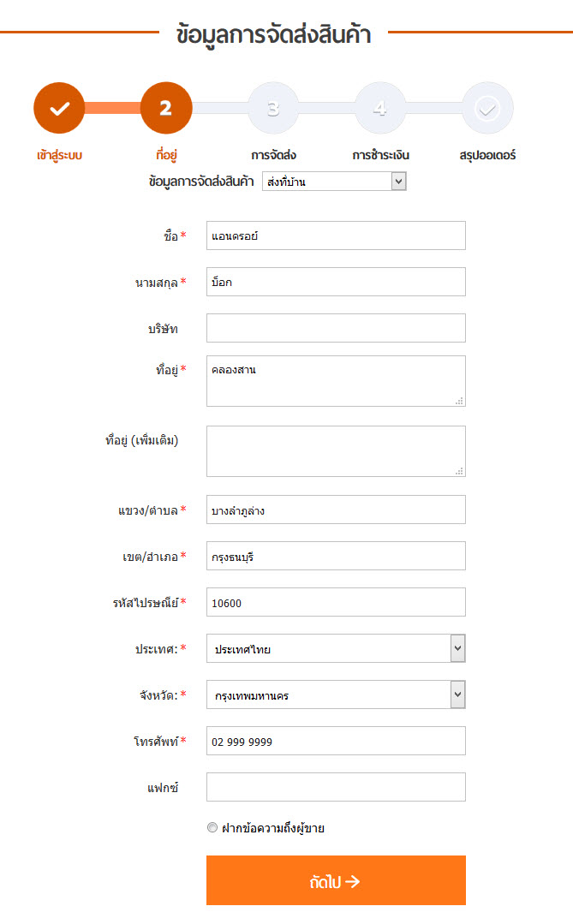
Task: Click the first name field แอนดรอย
Action: pyautogui.click(x=336, y=235)
